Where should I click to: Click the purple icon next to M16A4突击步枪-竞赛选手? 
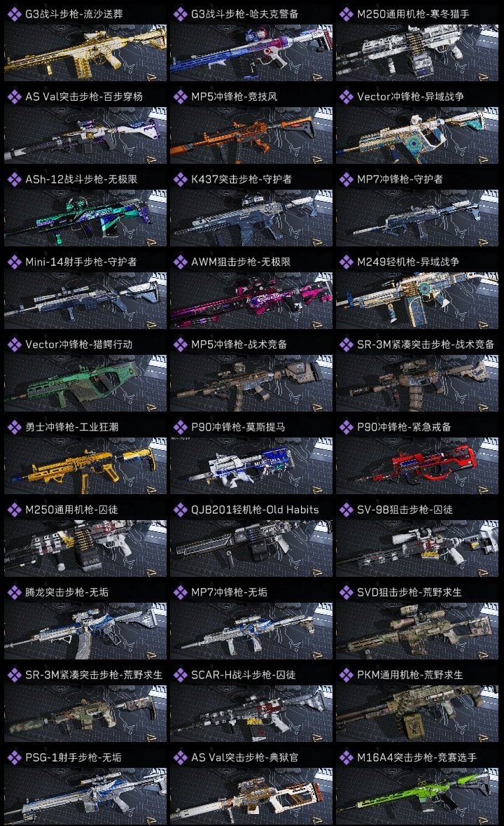point(346,757)
